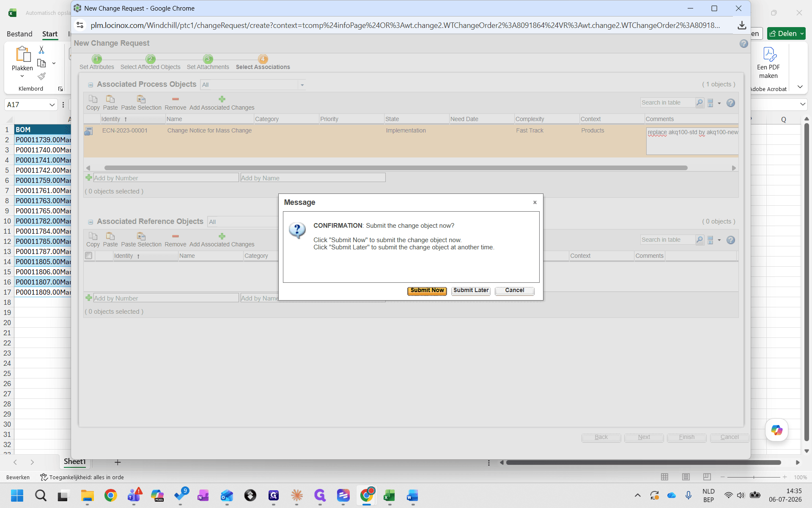Open the All filter dropdown for Process Objects
This screenshot has width=812, height=508.
point(302,85)
